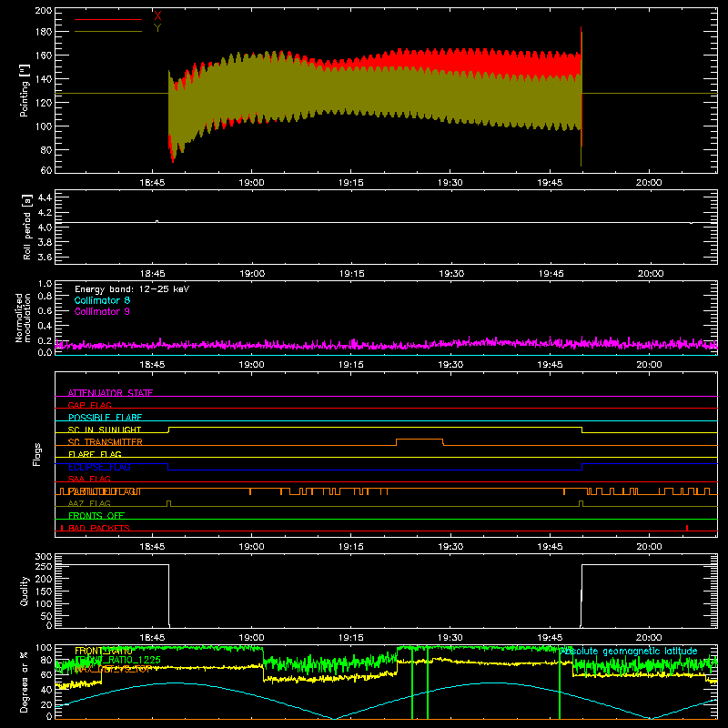Screen dimensions: 728x728
Task: Click the 19:45 tick under Flags plot
Action: click(550, 547)
